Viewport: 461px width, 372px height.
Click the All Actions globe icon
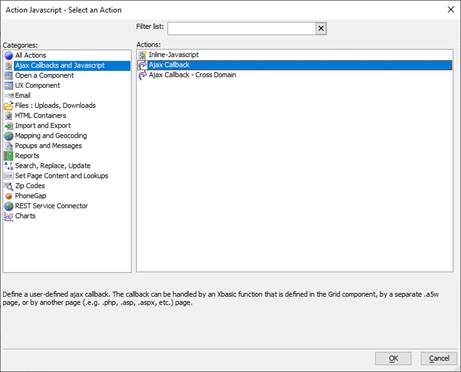tap(9, 55)
